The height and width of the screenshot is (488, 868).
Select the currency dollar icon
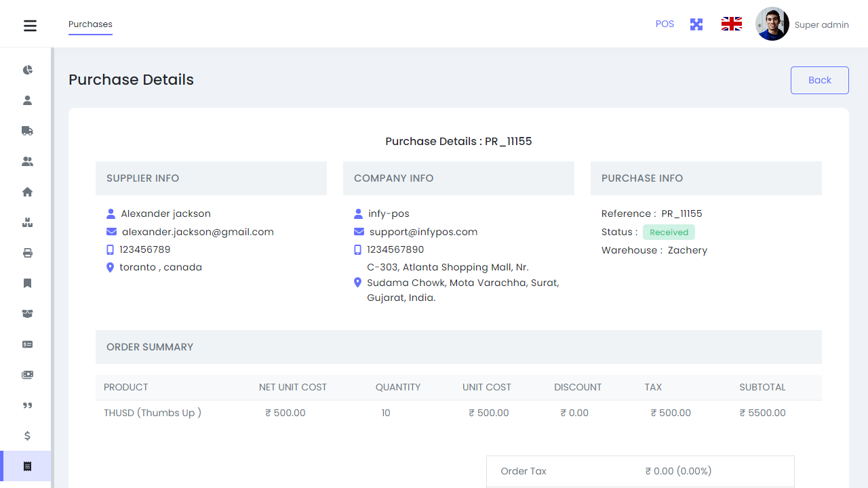pos(27,436)
